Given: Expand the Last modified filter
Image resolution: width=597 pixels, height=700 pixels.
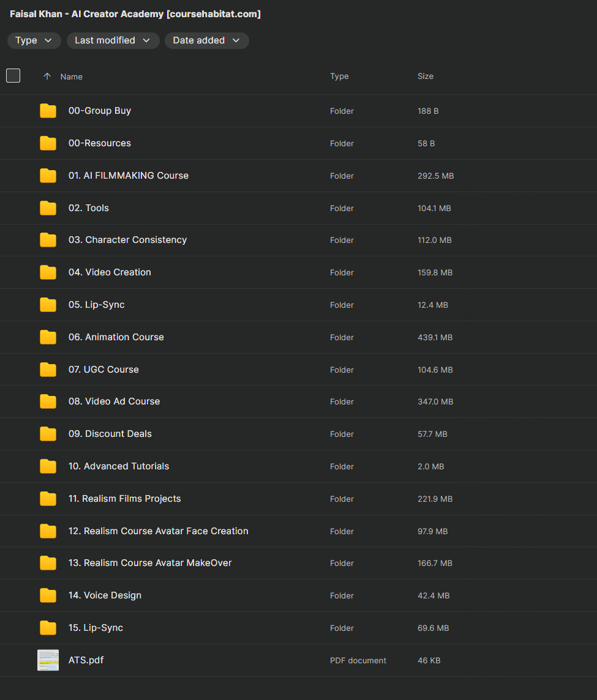Looking at the screenshot, I should 113,40.
